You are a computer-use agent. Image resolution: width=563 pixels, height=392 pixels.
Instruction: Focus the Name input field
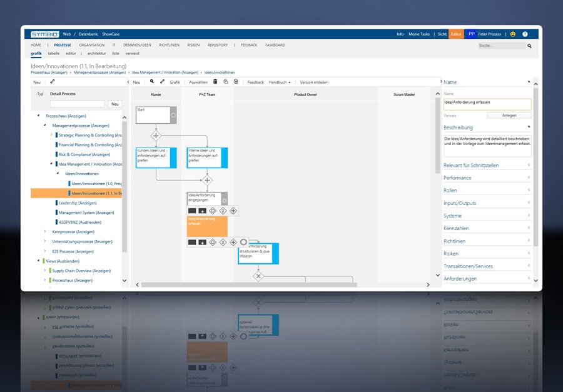coord(487,104)
